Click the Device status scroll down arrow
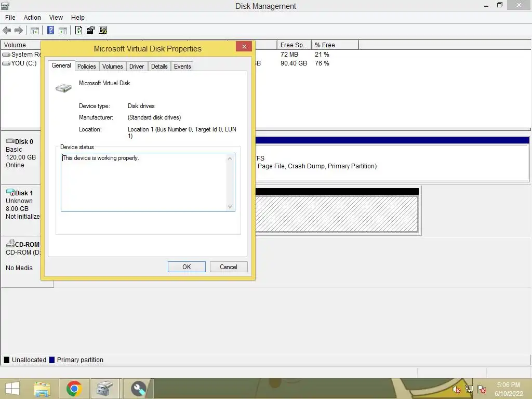 (230, 207)
